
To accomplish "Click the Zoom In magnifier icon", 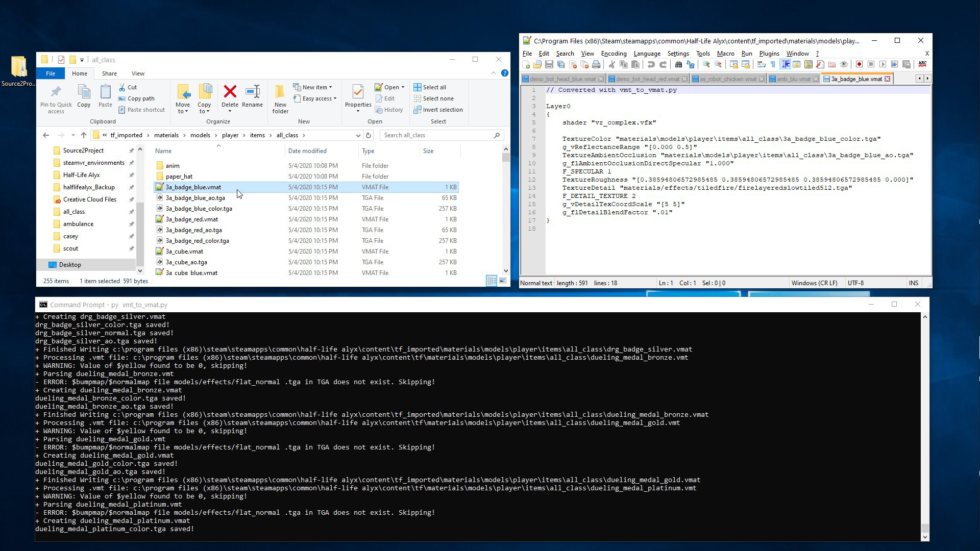I will [x=706, y=64].
